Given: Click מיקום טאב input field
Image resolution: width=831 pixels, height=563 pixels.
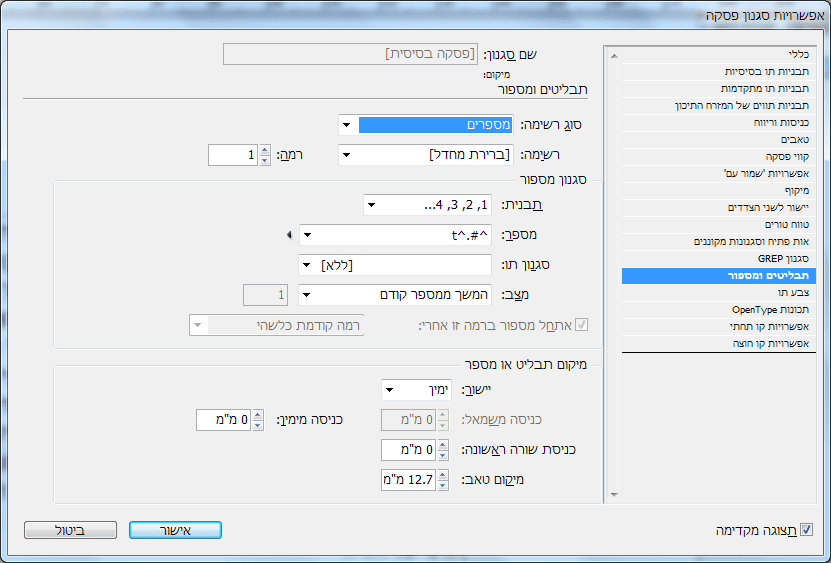Looking at the screenshot, I should point(408,480).
